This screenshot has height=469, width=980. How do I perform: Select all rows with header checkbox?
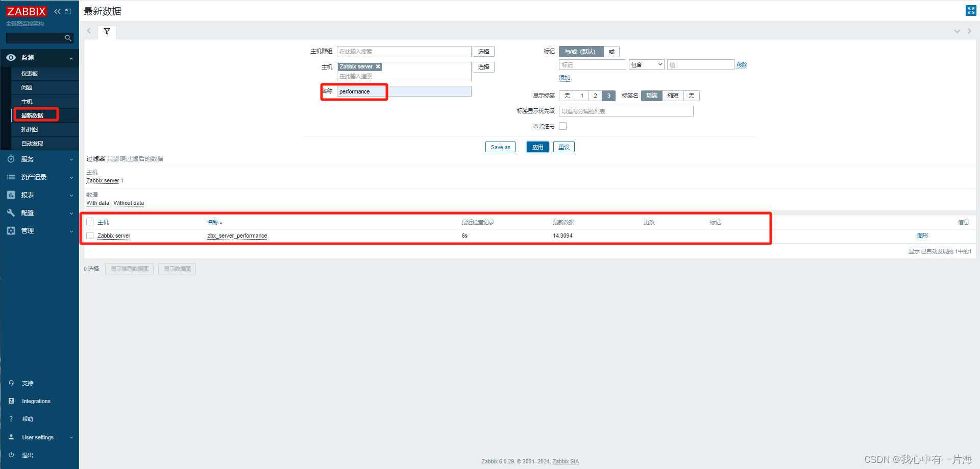pyautogui.click(x=90, y=222)
